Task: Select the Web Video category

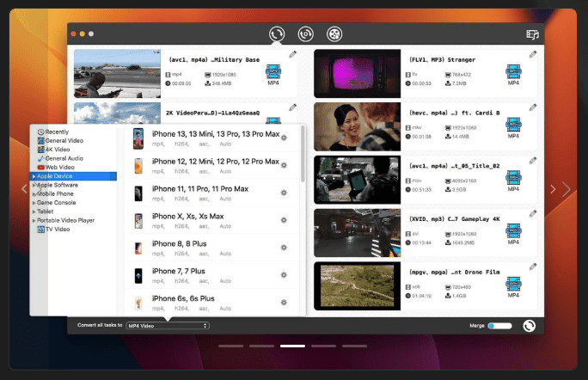Action: click(x=56, y=168)
